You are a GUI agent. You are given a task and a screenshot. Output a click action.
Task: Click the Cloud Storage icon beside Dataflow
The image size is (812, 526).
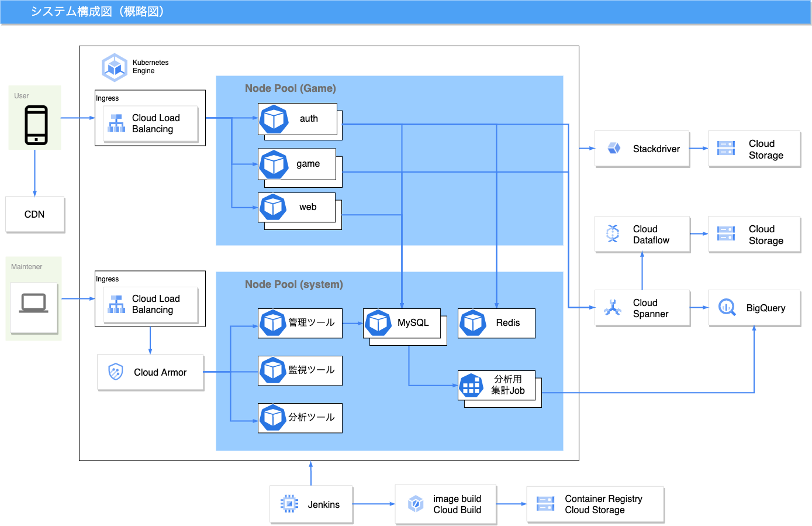point(726,233)
